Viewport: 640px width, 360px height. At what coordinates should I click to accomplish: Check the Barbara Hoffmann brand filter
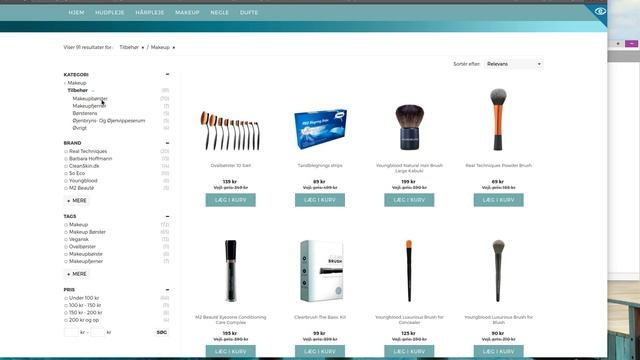66,159
